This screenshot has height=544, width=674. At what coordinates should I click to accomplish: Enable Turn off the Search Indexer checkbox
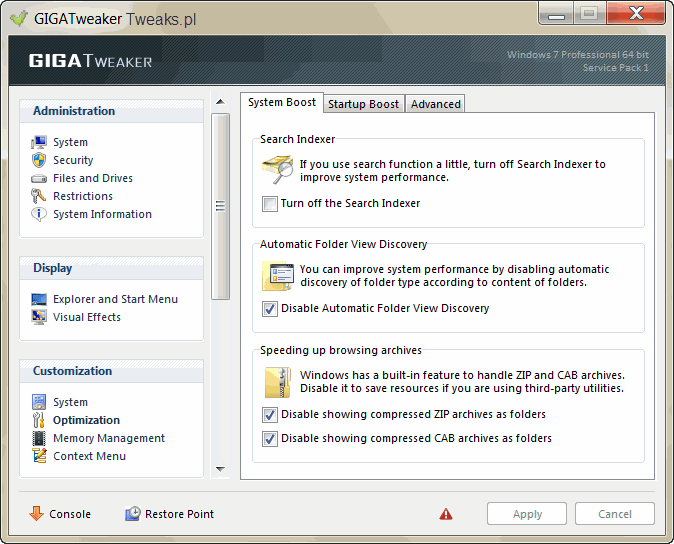(x=270, y=204)
